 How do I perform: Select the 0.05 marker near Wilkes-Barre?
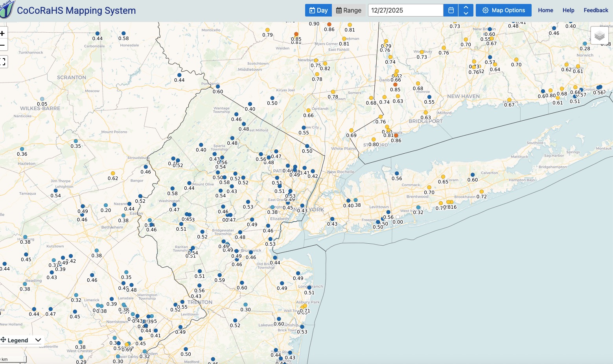tap(42, 99)
